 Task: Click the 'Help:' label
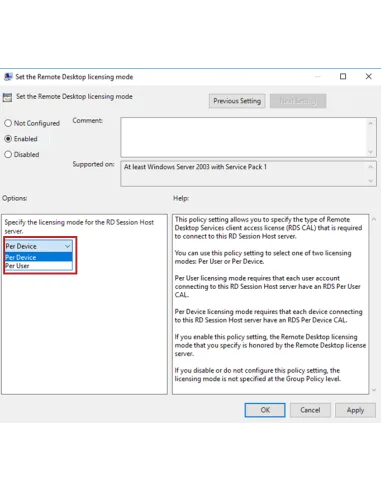click(181, 198)
